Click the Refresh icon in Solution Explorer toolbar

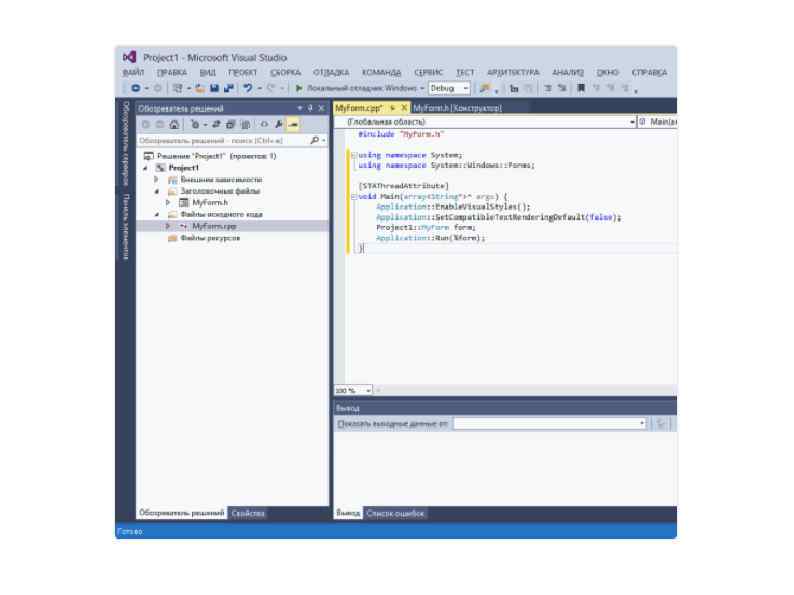(x=216, y=124)
